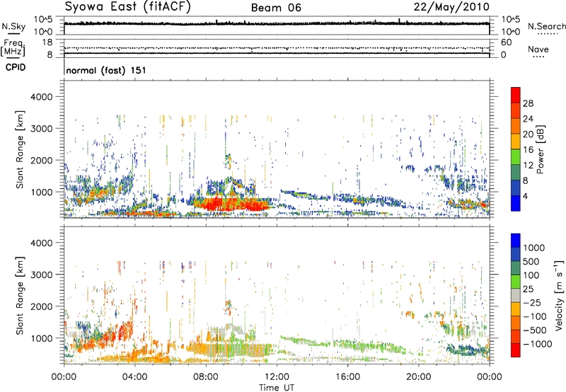Click the 'Time UT' axis title
The height and width of the screenshot is (392, 566).
[x=277, y=388]
